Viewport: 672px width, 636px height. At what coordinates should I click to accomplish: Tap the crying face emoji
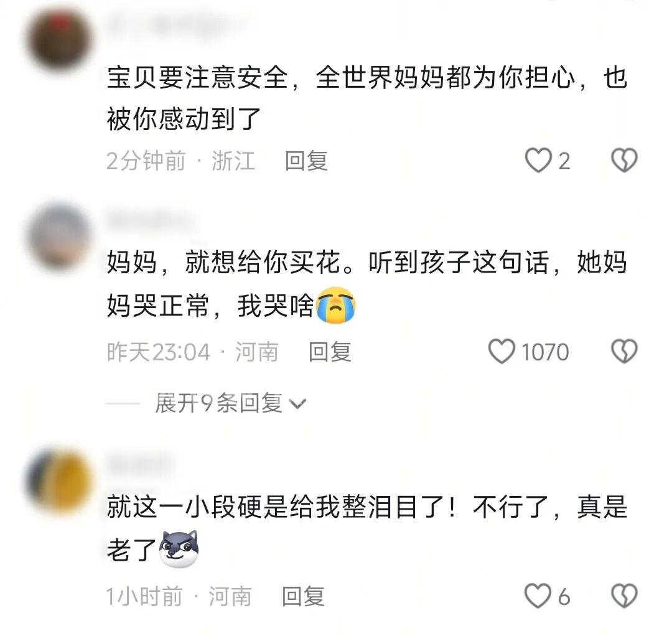tap(335, 305)
